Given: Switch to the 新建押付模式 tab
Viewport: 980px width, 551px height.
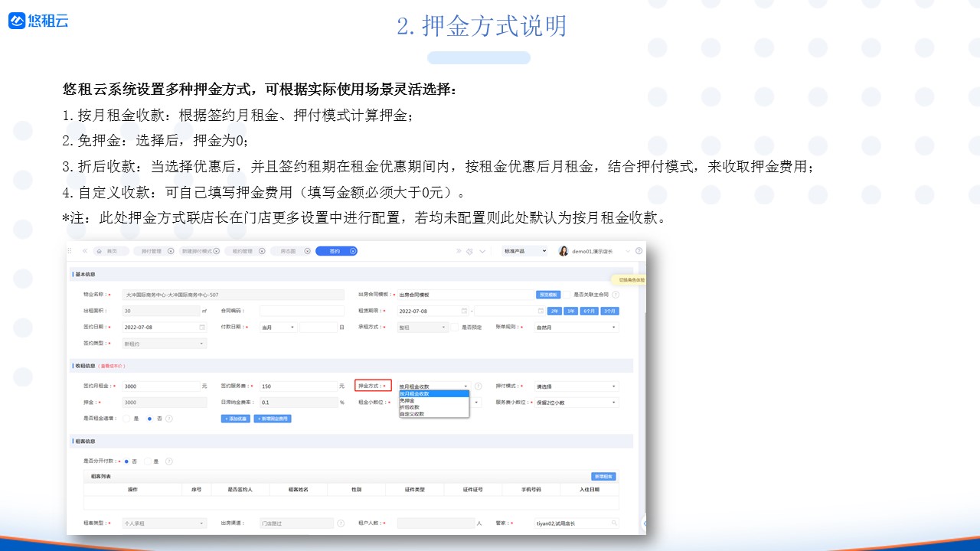Looking at the screenshot, I should 200,251.
